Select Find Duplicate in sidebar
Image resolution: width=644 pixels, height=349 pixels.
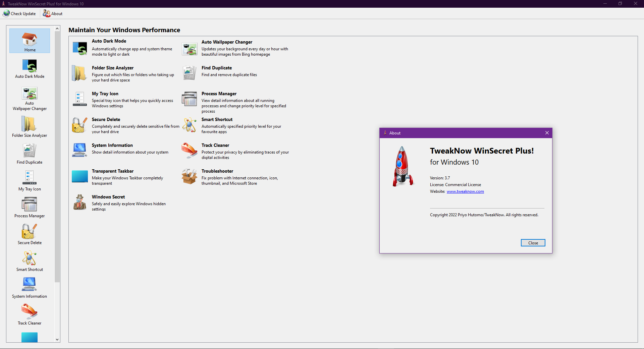click(x=30, y=154)
